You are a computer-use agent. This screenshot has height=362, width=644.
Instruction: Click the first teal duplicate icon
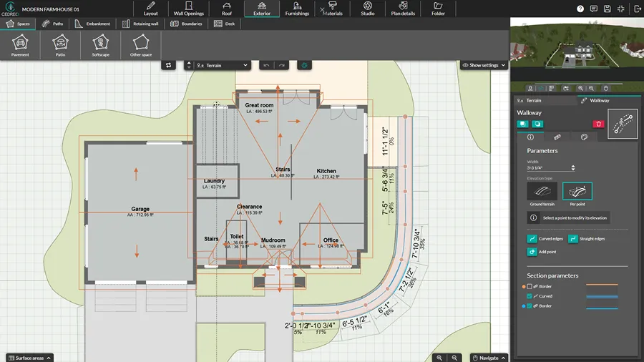[522, 124]
